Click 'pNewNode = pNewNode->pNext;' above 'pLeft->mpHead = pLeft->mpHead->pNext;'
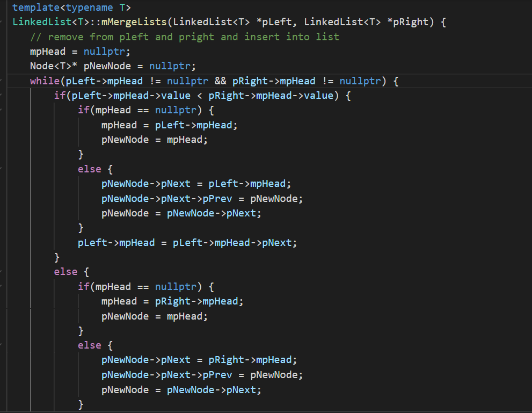 pyautogui.click(x=181, y=213)
